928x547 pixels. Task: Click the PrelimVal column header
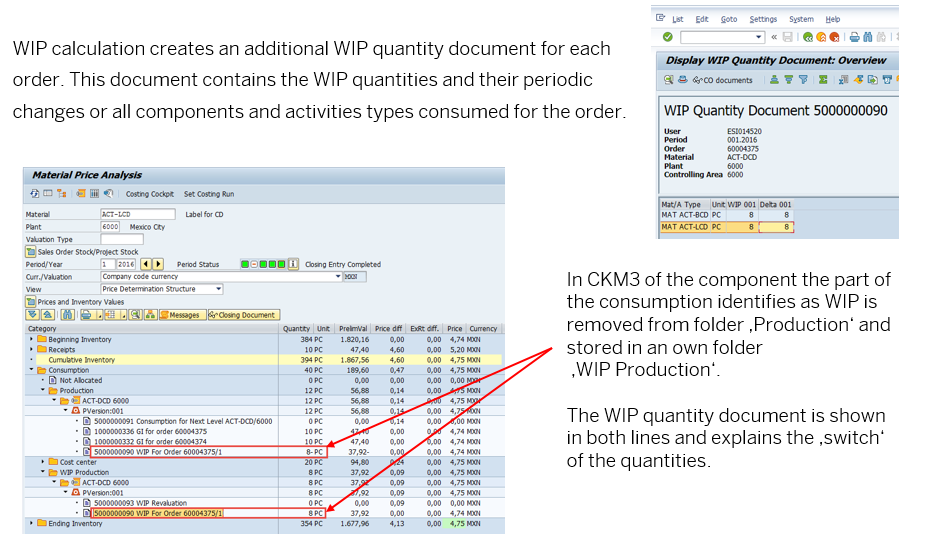353,329
